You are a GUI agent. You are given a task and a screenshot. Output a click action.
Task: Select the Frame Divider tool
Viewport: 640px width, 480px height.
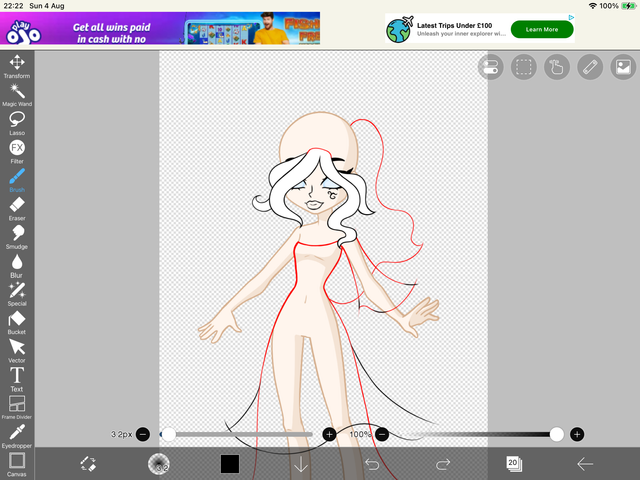tap(17, 408)
